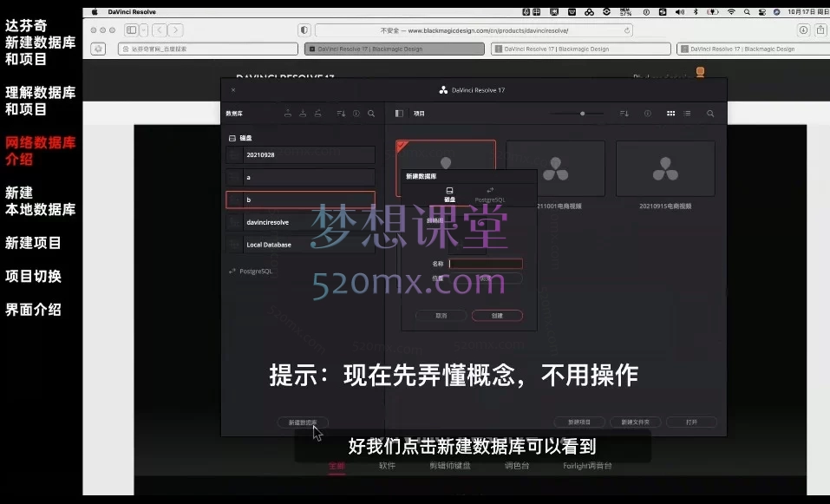The width and height of the screenshot is (830, 504).
Task: Click Safari share icon
Action: [820, 30]
